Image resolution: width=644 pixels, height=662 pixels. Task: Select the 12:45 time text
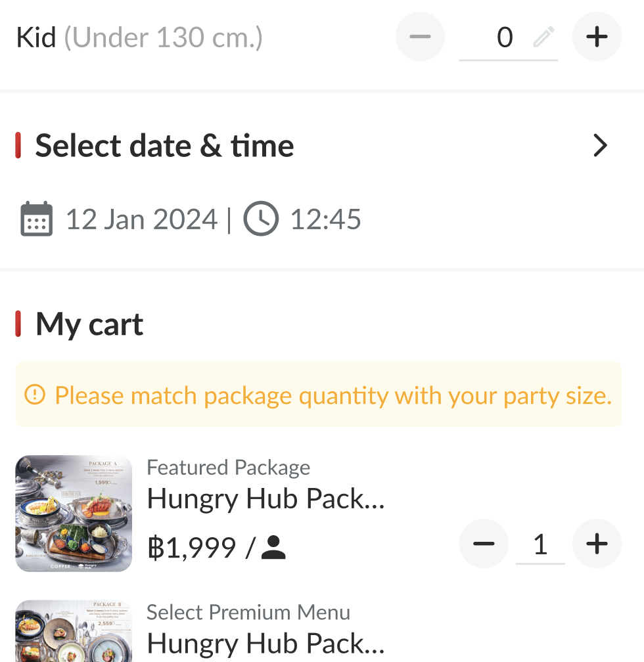pos(326,219)
